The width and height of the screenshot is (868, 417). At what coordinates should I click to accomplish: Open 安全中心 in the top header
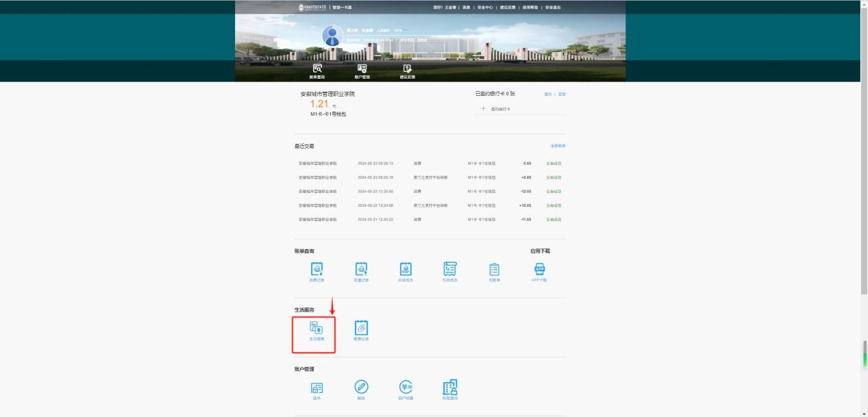point(486,8)
